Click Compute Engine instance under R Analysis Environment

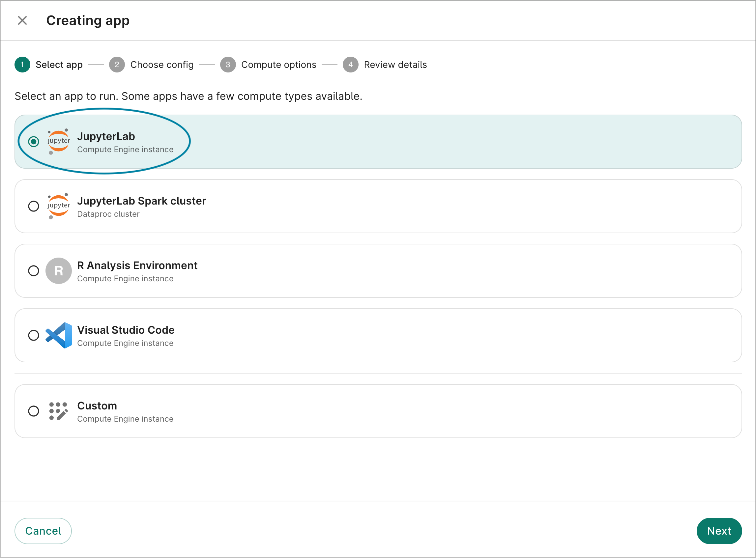coord(125,278)
